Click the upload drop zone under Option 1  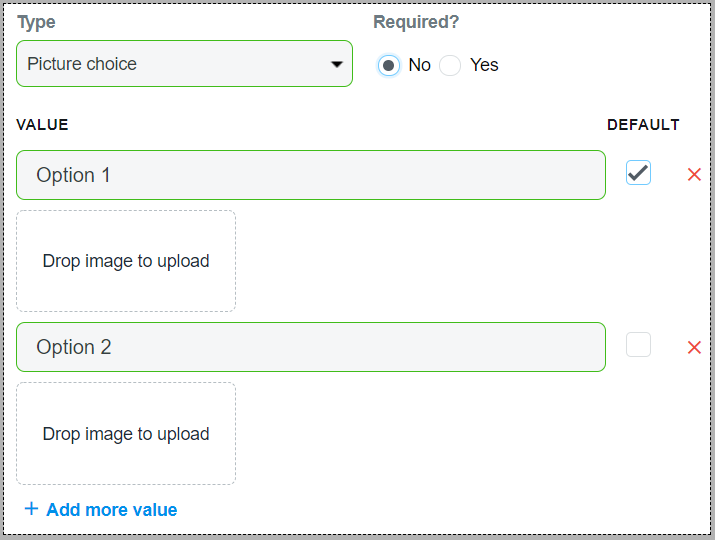pyautogui.click(x=126, y=261)
